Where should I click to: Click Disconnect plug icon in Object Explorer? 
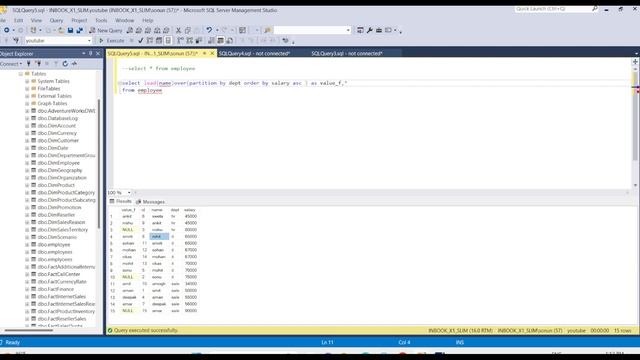pos(38,64)
